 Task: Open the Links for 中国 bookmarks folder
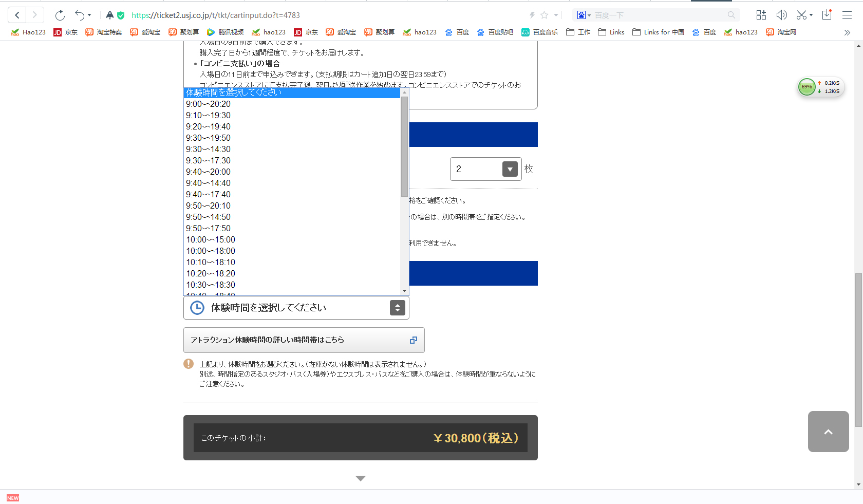coord(659,32)
